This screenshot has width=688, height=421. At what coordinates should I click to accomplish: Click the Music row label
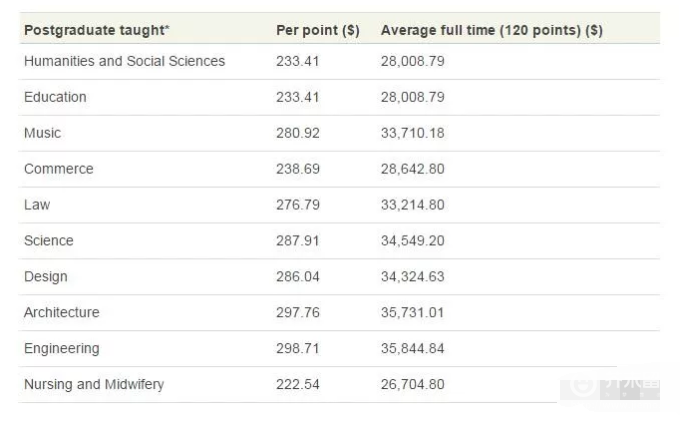43,133
